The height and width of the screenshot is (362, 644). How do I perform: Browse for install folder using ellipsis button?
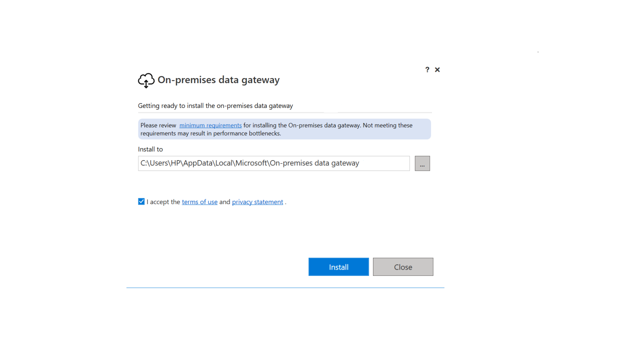422,164
